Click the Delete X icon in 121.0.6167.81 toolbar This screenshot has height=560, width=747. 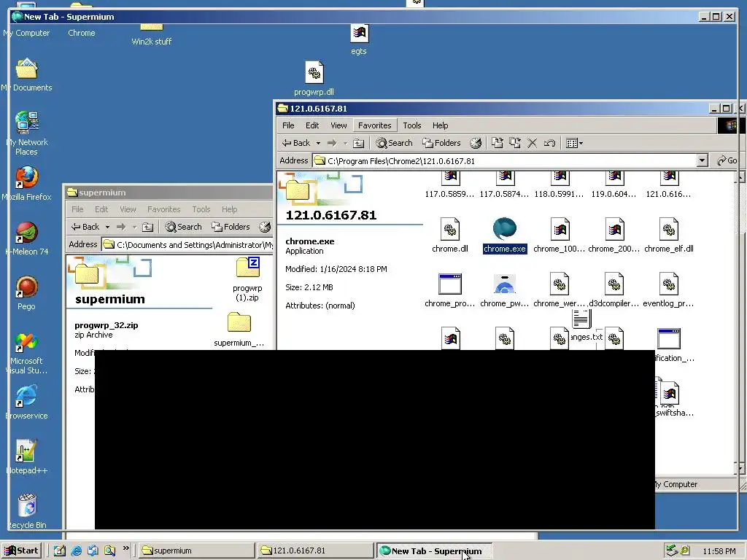[532, 143]
